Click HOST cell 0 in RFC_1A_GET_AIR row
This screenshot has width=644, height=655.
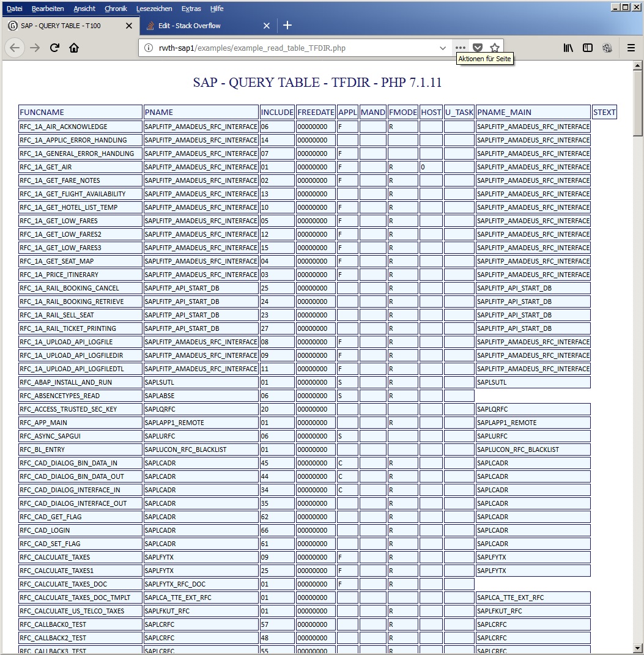[431, 167]
